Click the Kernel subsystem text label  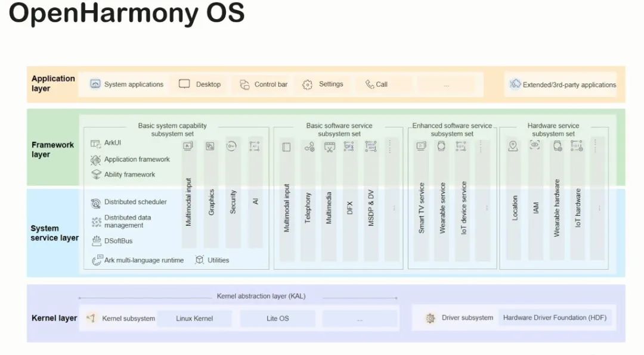[x=129, y=319]
